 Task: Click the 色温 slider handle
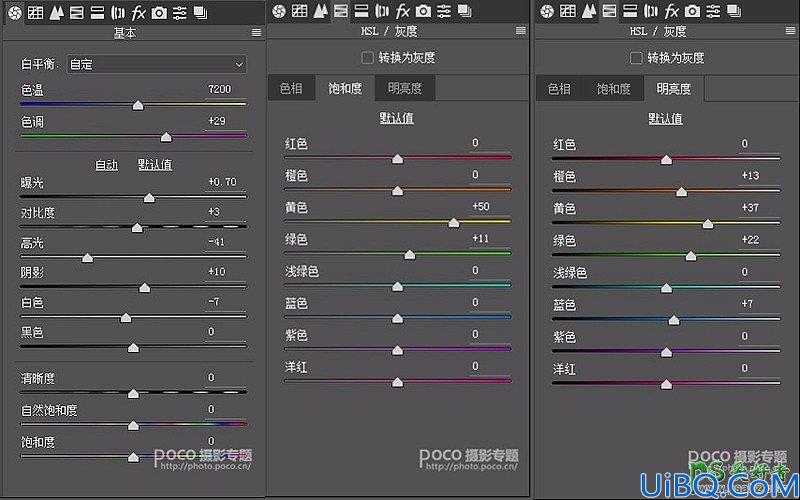pyautogui.click(x=138, y=106)
